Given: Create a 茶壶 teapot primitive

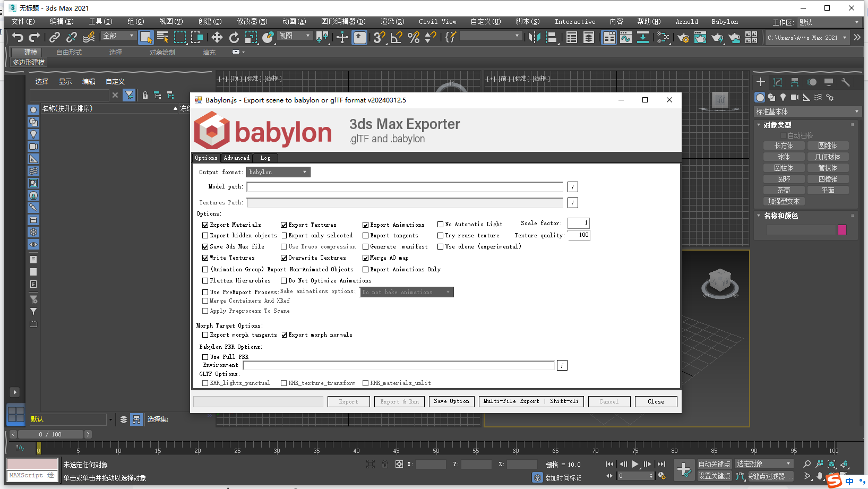Looking at the screenshot, I should click(784, 190).
